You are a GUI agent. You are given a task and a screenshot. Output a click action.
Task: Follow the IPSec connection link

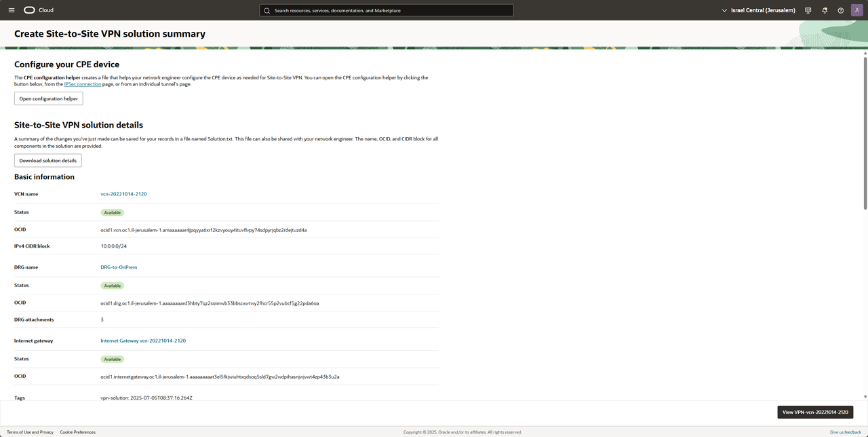(83, 84)
